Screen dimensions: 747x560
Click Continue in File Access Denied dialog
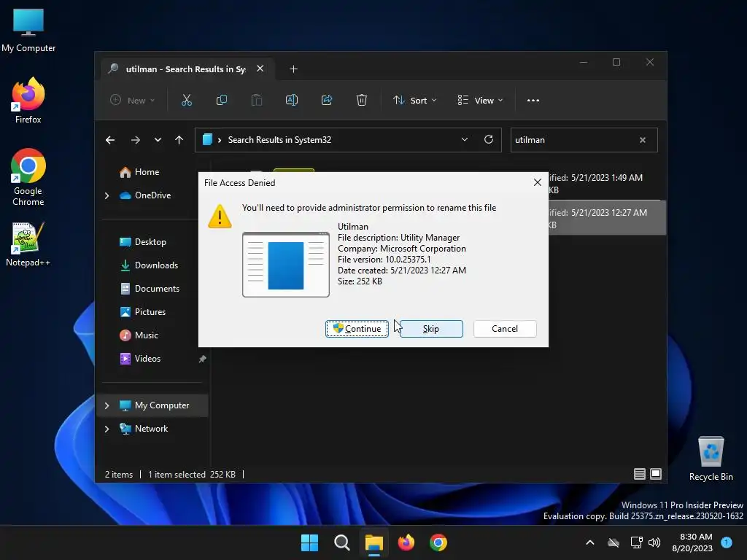pyautogui.click(x=357, y=329)
